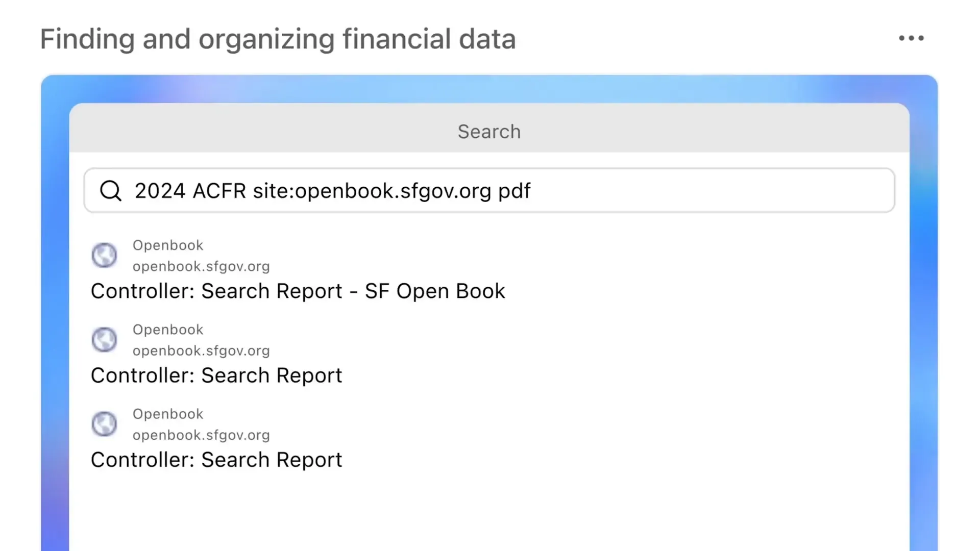Click third result's openbook.sfgov.org URL

pyautogui.click(x=201, y=435)
